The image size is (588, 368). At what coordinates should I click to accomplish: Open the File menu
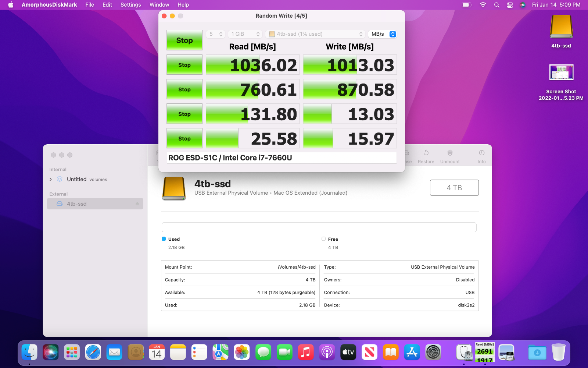click(90, 5)
